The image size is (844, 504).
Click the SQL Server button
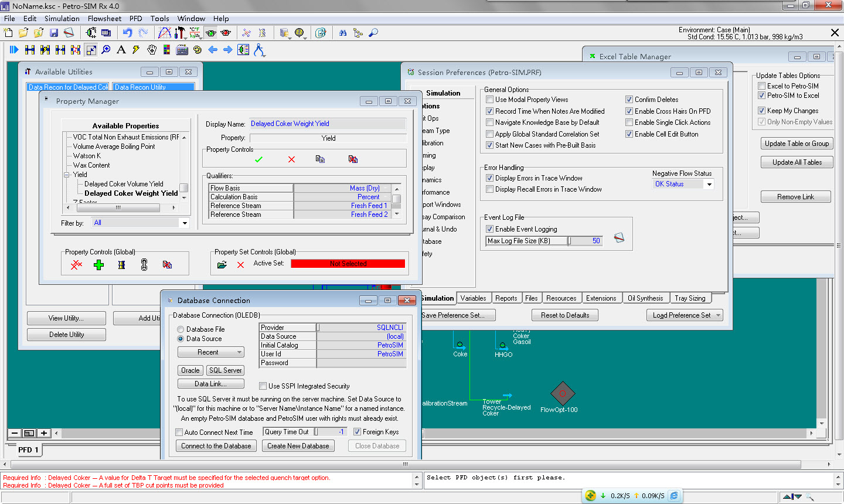pyautogui.click(x=225, y=370)
